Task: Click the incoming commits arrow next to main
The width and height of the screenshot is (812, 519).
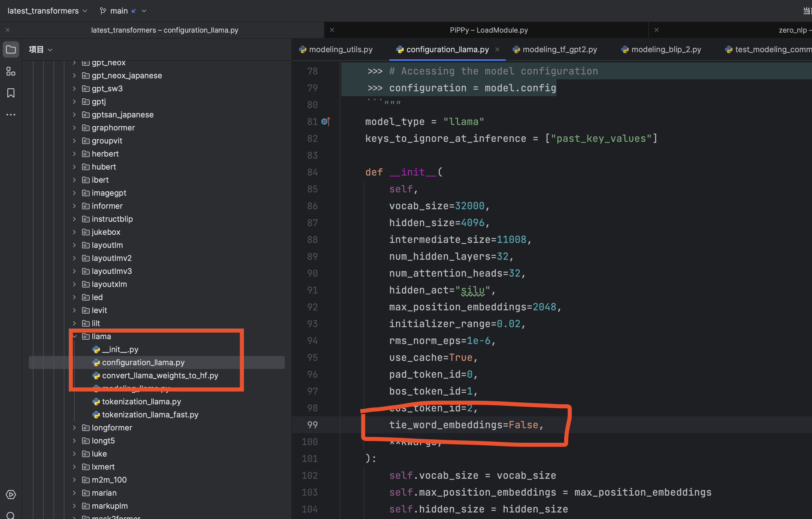Action: [x=134, y=11]
